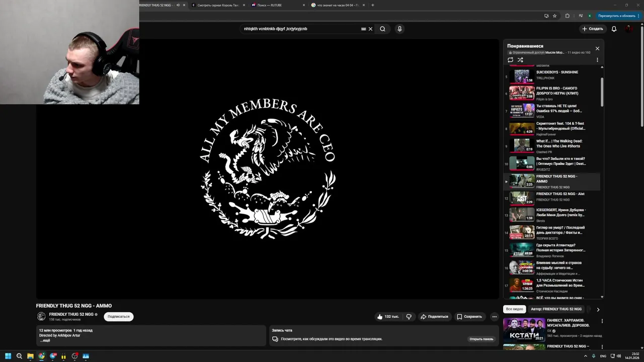Click thumbnail of Ты ставишь НЕ ТЕ цели!

pos(522,110)
